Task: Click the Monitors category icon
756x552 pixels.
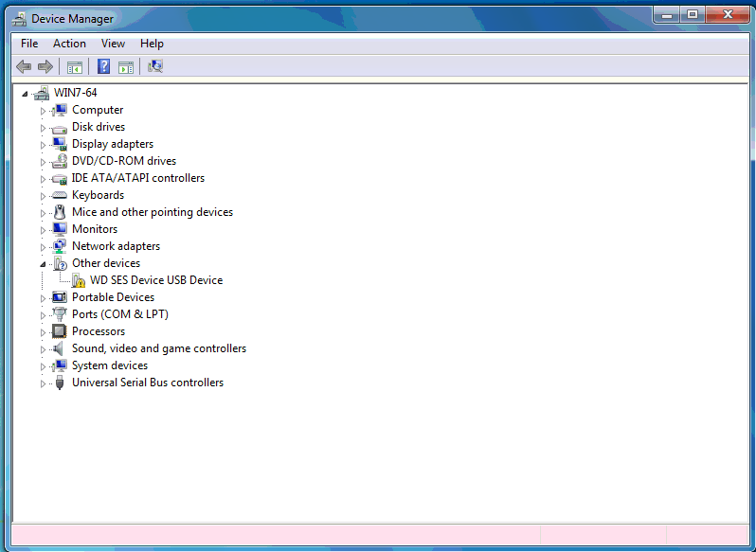Action: click(x=60, y=229)
